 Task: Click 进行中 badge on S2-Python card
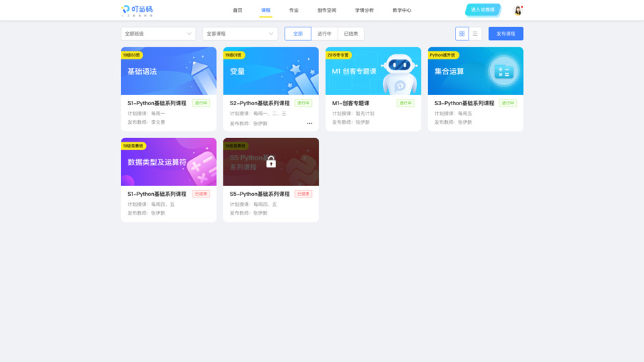(303, 103)
